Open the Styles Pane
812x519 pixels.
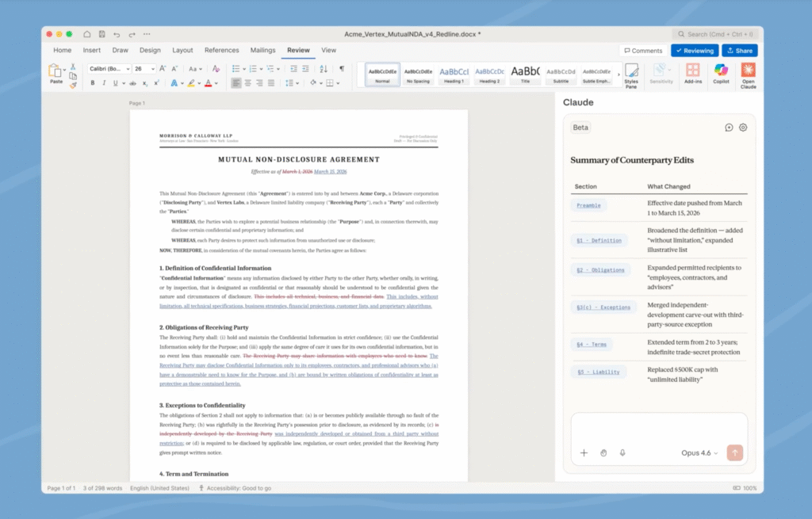(x=631, y=74)
